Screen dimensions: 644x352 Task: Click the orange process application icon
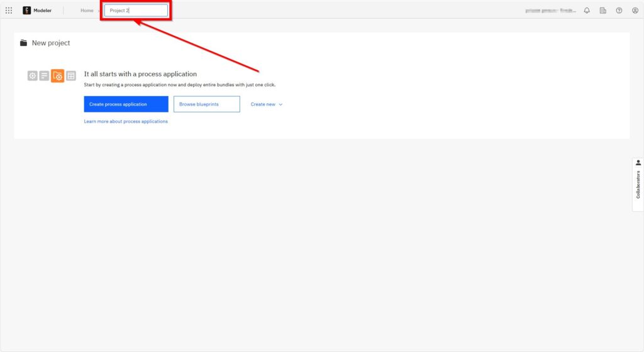pyautogui.click(x=57, y=75)
